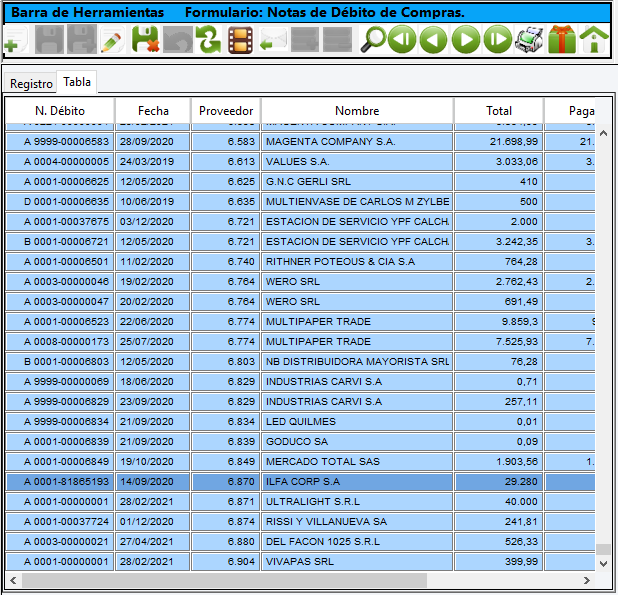Click the pencil edit record icon
The image size is (618, 595).
(112, 40)
